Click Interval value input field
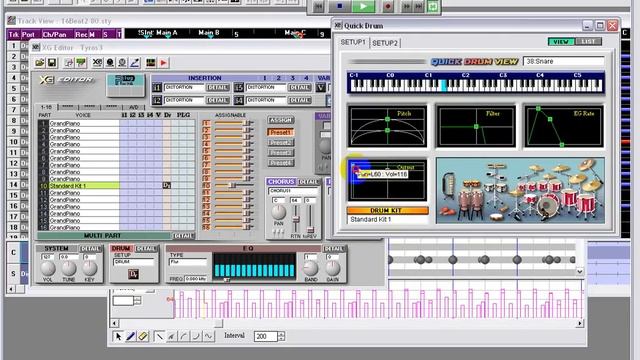Viewport: 640px width, 360px height. click(265, 336)
